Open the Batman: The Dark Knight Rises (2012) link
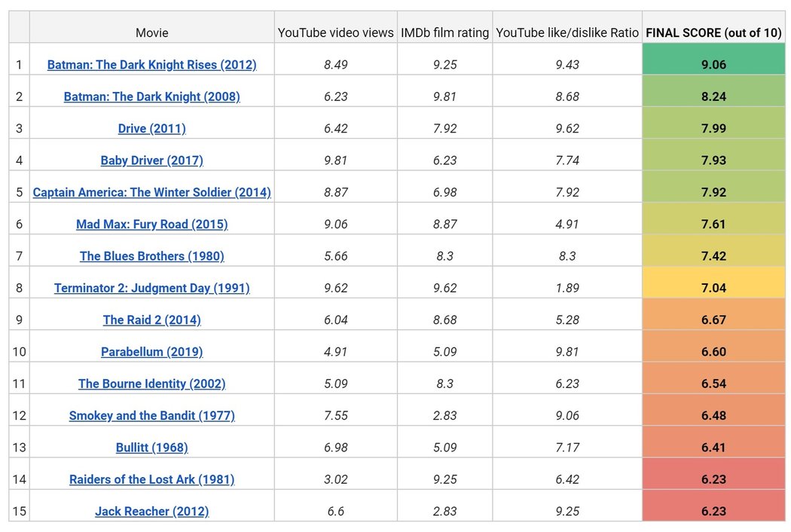Screen dimensions: 791x532 (x=151, y=65)
